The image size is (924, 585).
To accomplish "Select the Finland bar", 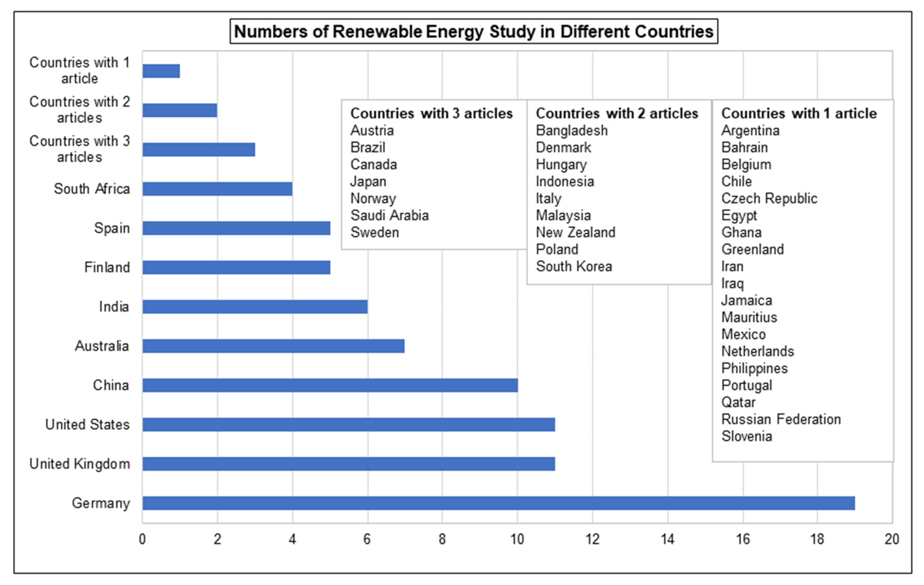I will tap(236, 267).
